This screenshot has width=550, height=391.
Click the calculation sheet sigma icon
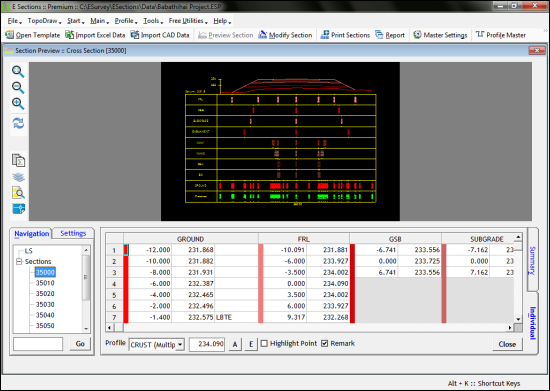coord(18,160)
